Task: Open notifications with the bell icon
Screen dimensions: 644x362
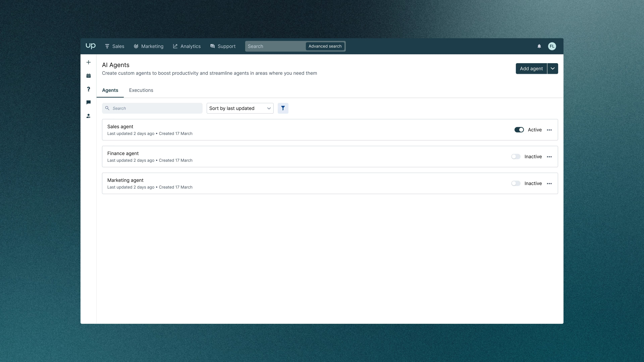Action: (539, 46)
